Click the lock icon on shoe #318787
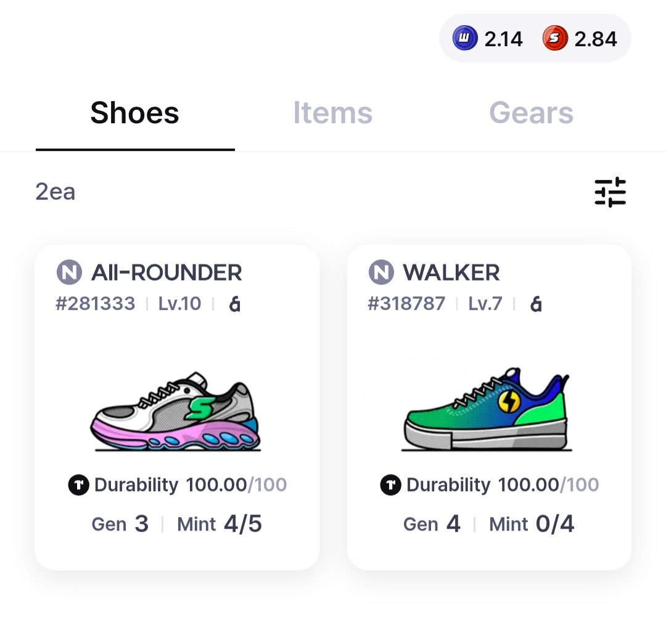The width and height of the screenshot is (666, 644). (x=536, y=304)
